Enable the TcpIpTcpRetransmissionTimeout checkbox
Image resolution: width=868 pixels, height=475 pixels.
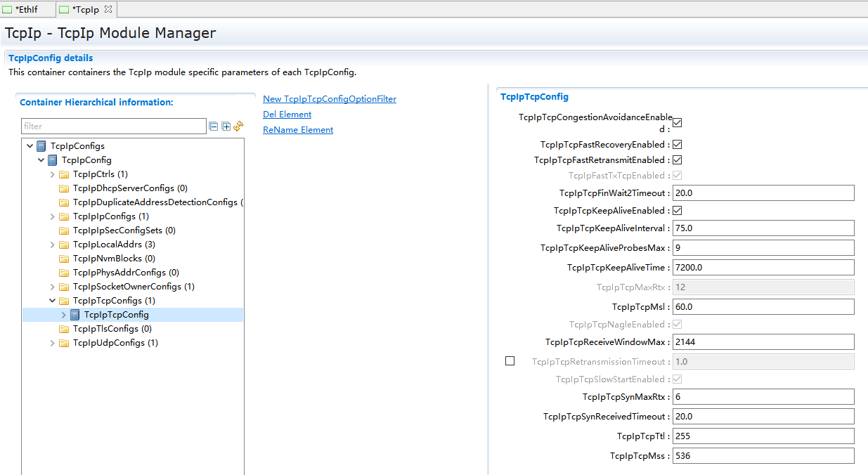coord(510,361)
